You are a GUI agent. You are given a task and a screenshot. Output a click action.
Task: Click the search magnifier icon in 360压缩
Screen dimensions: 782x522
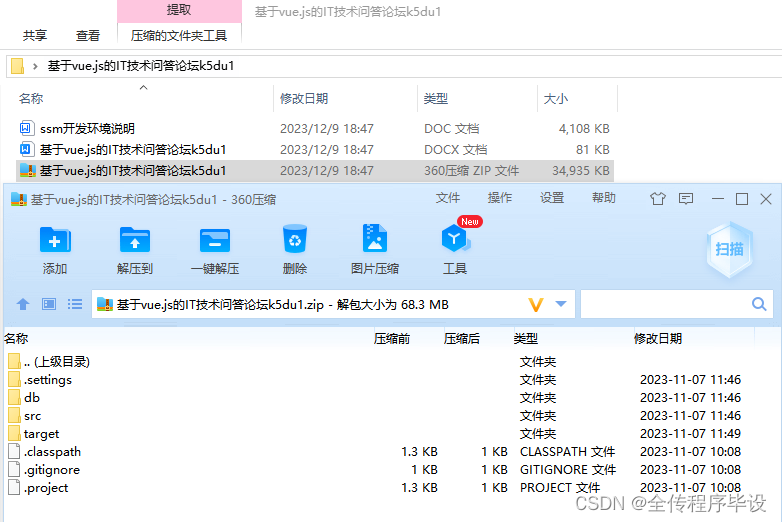coord(759,304)
